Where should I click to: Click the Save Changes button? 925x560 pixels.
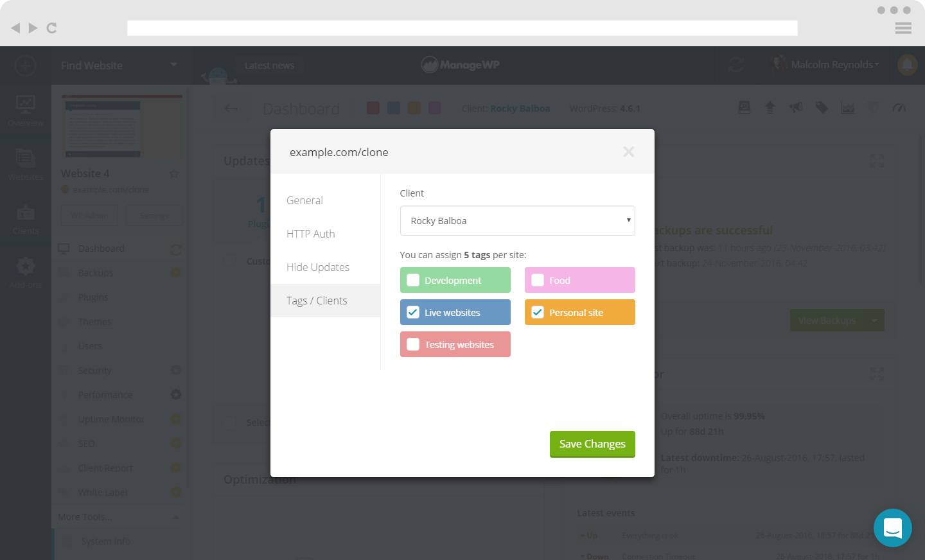[592, 444]
